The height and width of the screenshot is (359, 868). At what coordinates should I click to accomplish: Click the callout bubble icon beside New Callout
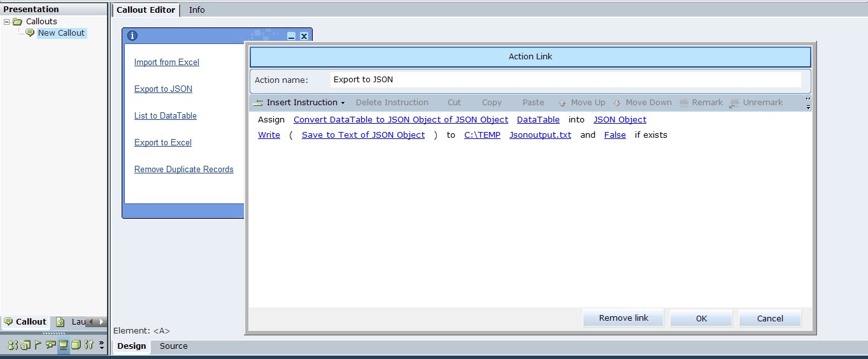point(30,33)
